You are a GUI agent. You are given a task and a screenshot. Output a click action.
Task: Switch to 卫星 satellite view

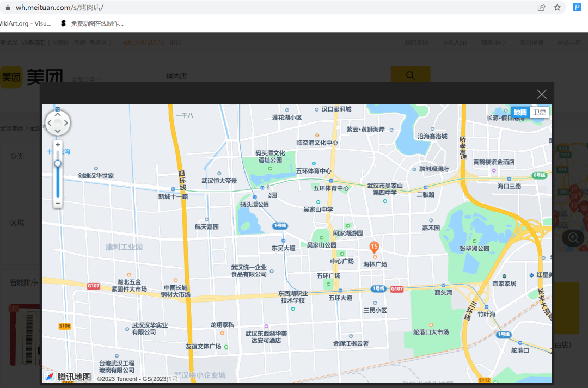pyautogui.click(x=539, y=113)
